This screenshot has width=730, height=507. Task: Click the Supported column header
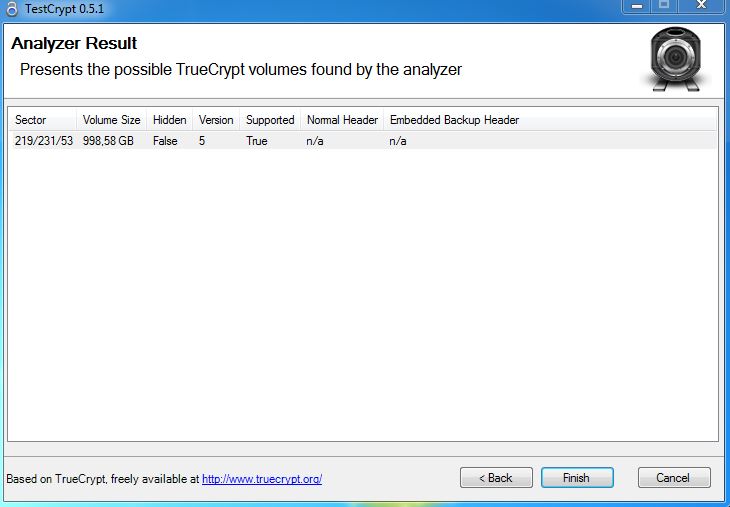(x=270, y=120)
